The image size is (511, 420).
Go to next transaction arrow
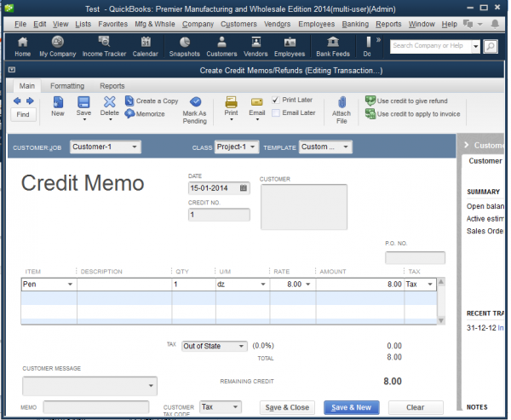coord(30,101)
